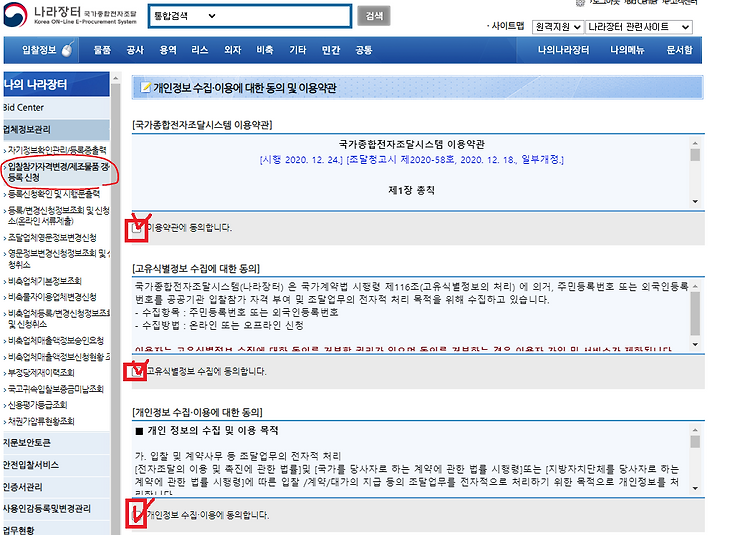750x535 pixels.
Task: Select the 입찰정보 menu
Action: coord(39,50)
